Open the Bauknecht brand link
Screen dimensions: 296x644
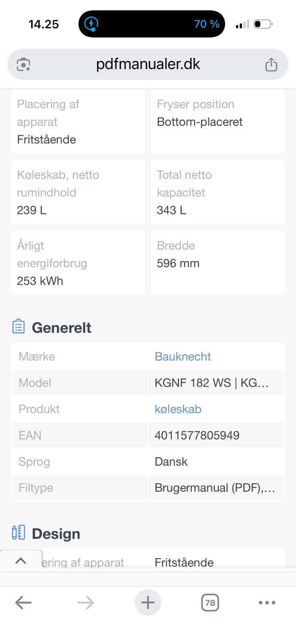tap(183, 357)
